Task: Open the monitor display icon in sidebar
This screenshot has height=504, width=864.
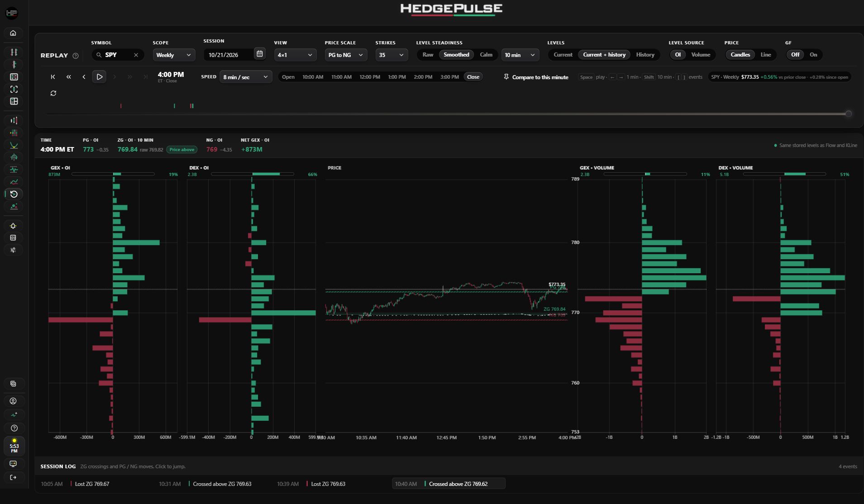Action: click(x=13, y=464)
